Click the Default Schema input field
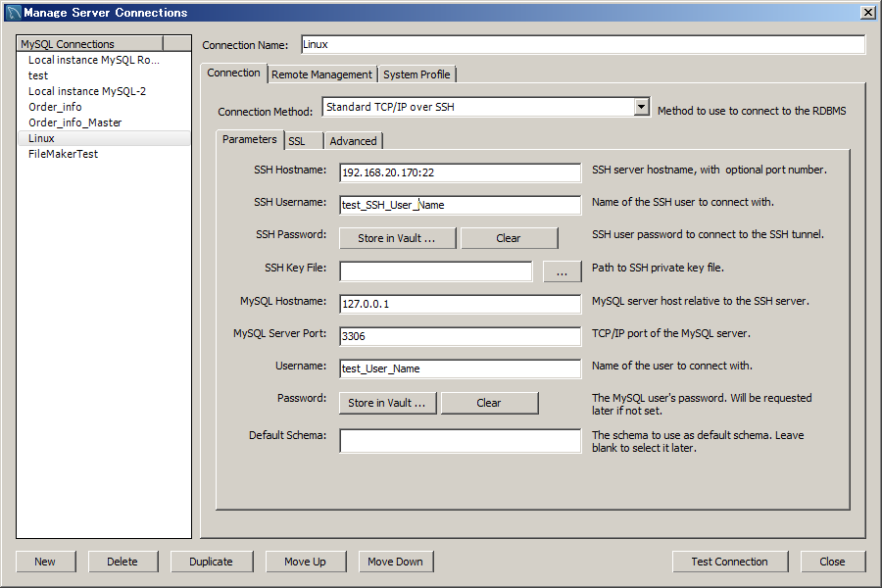 tap(461, 441)
